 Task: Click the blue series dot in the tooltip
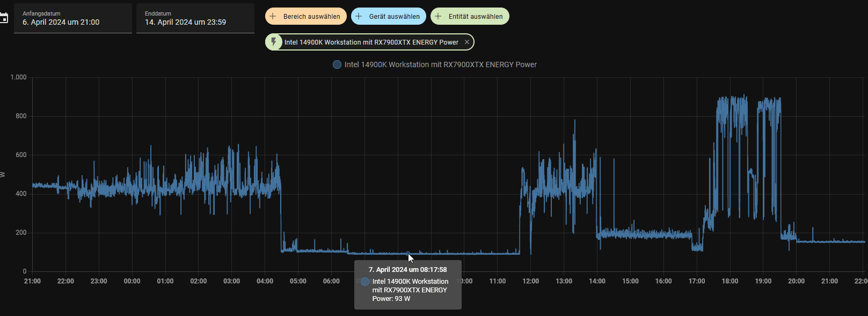coord(365,282)
